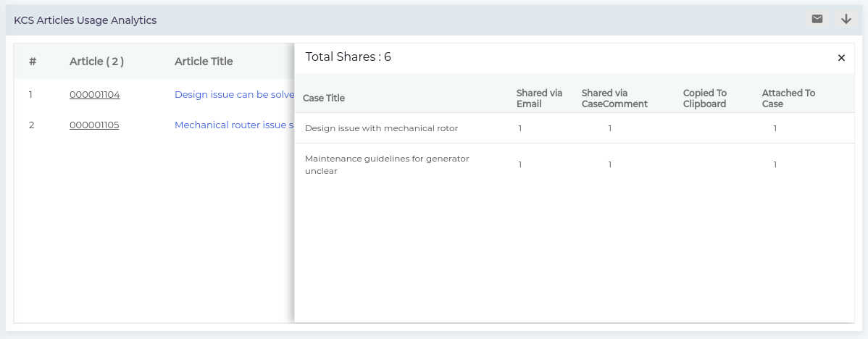The height and width of the screenshot is (339, 868).
Task: Select the Shared via Email column header
Action: point(539,98)
